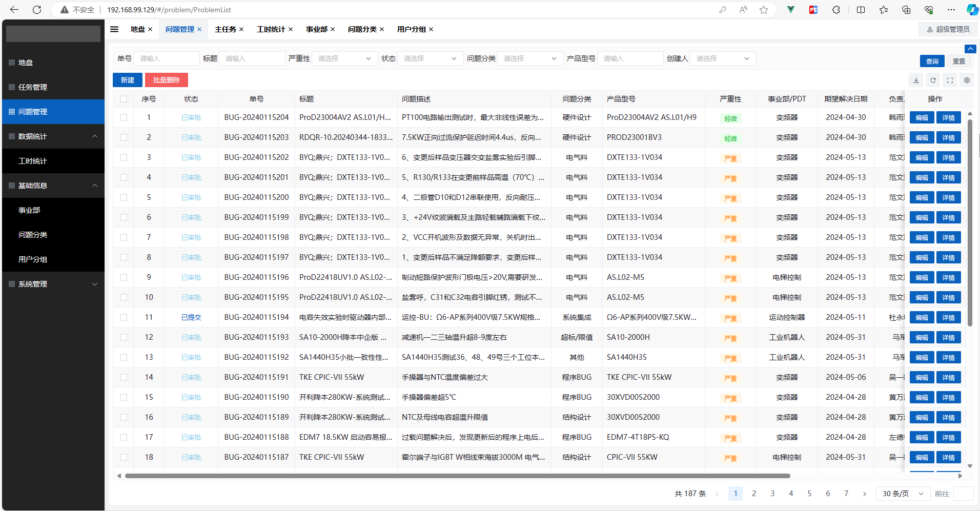Click the browser reload icon

tap(37, 10)
